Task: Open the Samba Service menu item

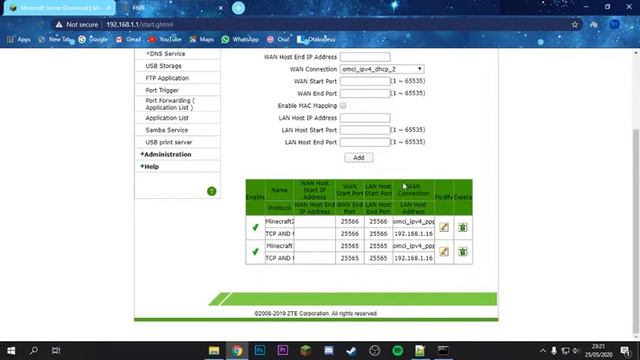Action: [x=167, y=130]
